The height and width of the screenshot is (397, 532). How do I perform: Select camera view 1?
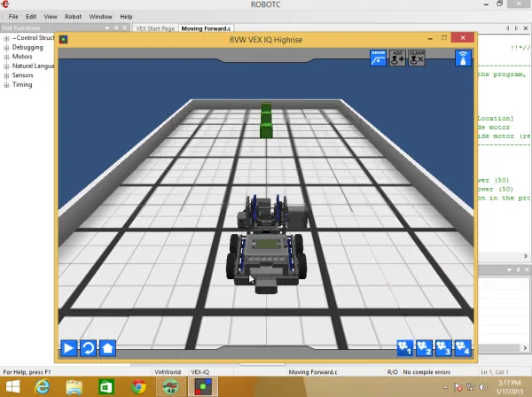(x=404, y=347)
